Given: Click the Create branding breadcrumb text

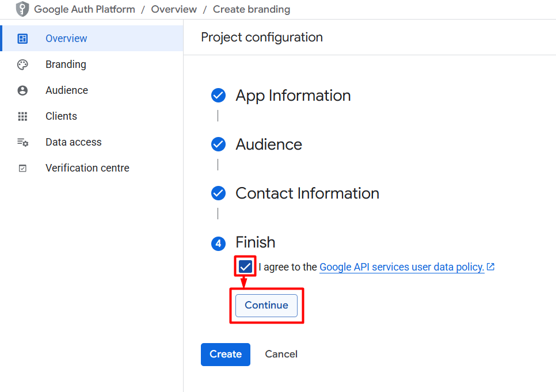Looking at the screenshot, I should click(x=252, y=10).
